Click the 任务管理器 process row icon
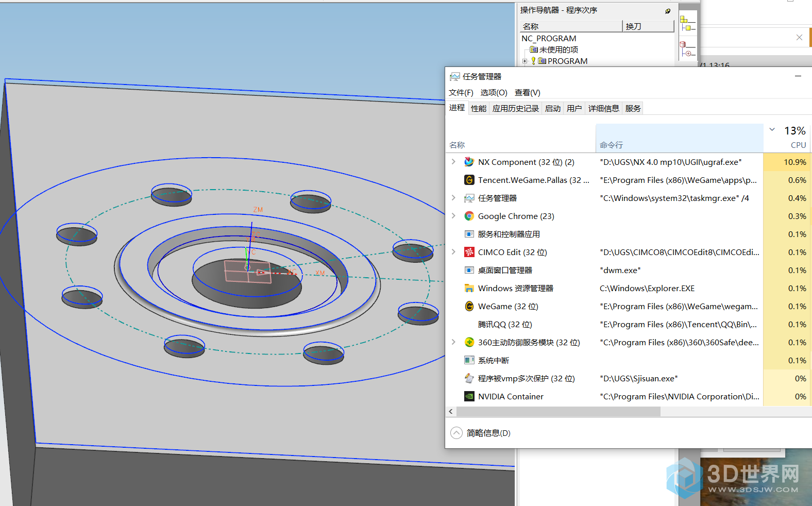Image resolution: width=812 pixels, height=506 pixels. pos(469,198)
